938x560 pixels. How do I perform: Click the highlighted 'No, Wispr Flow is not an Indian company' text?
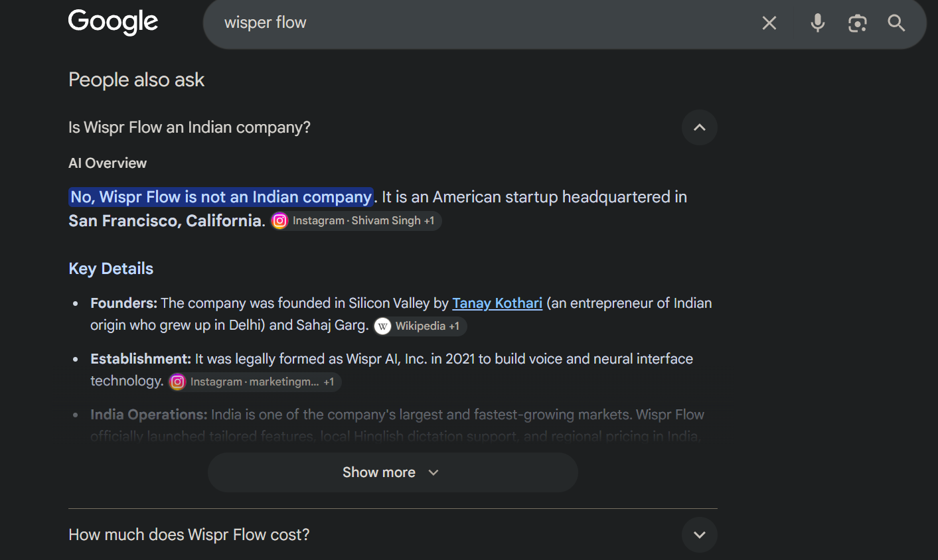click(x=221, y=197)
